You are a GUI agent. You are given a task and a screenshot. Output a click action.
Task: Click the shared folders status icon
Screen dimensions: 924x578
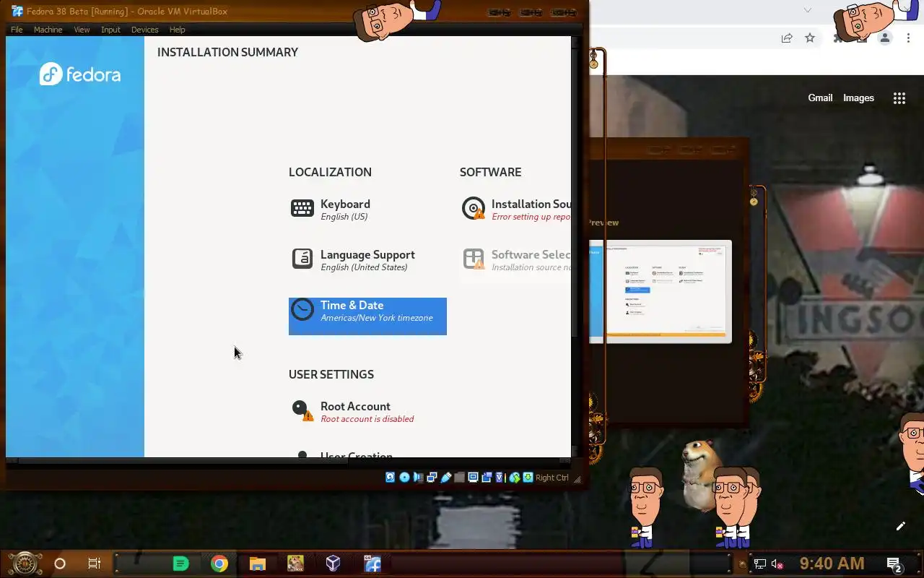(x=459, y=478)
